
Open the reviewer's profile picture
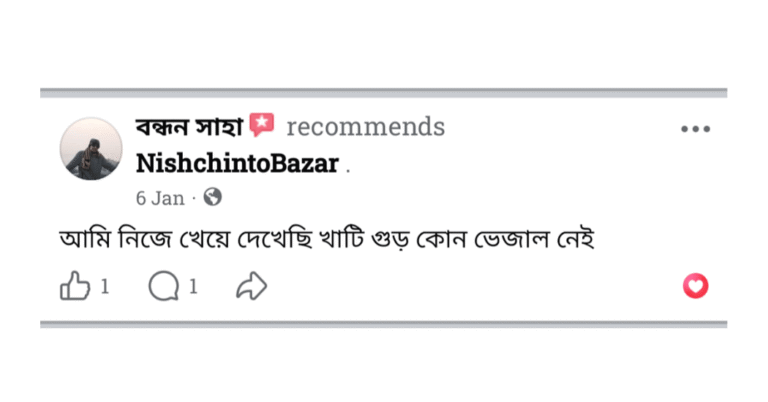coord(92,149)
